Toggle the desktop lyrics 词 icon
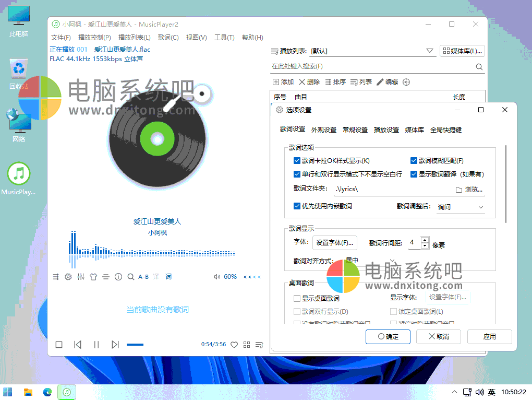Screen dimensions: 532x400 click(168, 277)
